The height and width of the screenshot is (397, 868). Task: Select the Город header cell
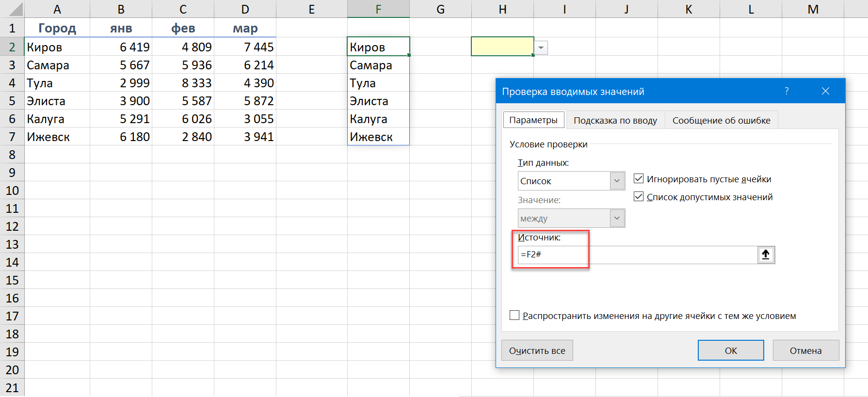(x=57, y=28)
